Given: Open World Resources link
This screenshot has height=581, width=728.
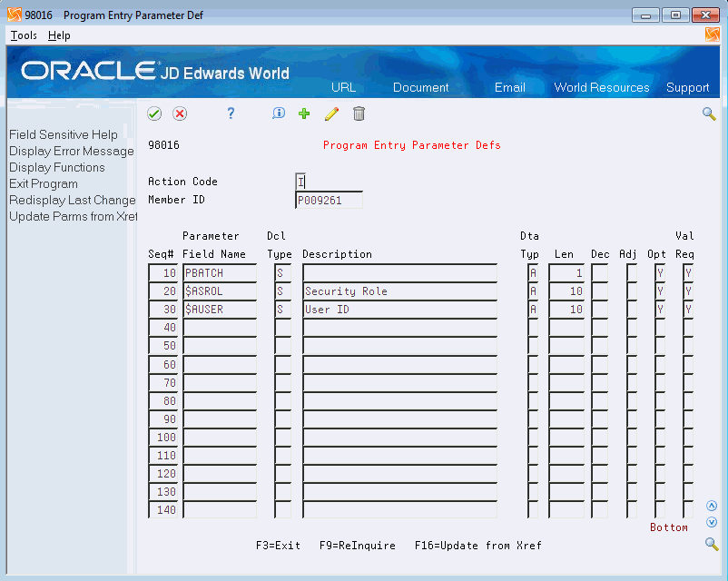Looking at the screenshot, I should pyautogui.click(x=602, y=87).
